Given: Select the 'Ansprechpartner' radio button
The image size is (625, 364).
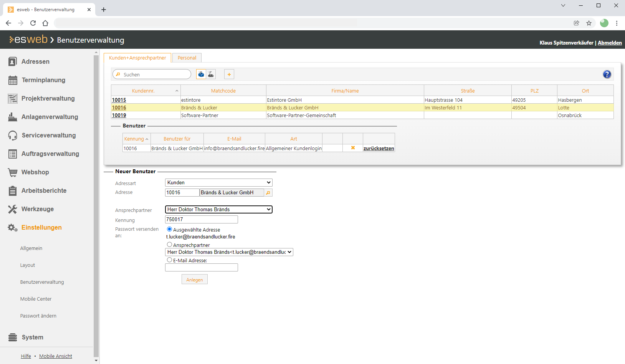Looking at the screenshot, I should point(169,245).
